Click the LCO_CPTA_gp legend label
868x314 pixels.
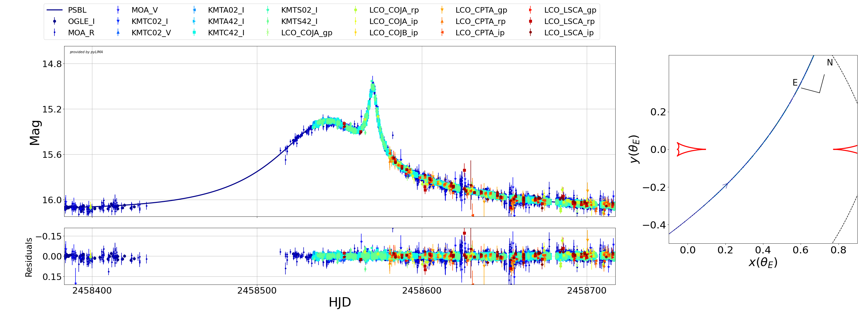[x=481, y=10]
